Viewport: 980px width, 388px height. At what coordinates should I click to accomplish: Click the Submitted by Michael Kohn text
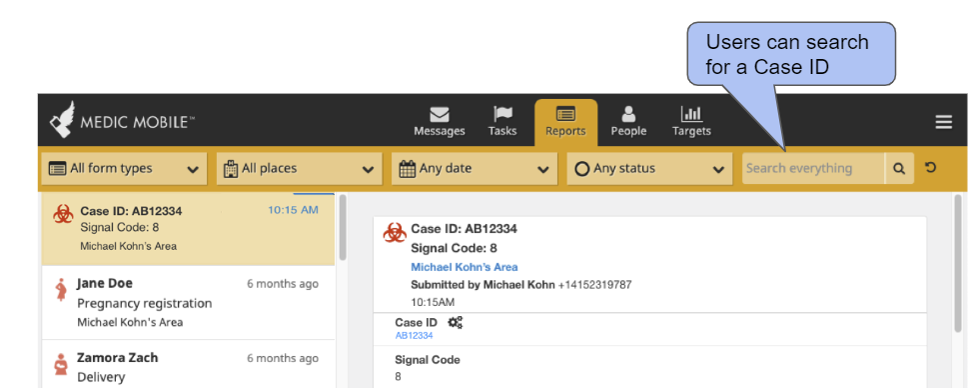[x=483, y=285]
